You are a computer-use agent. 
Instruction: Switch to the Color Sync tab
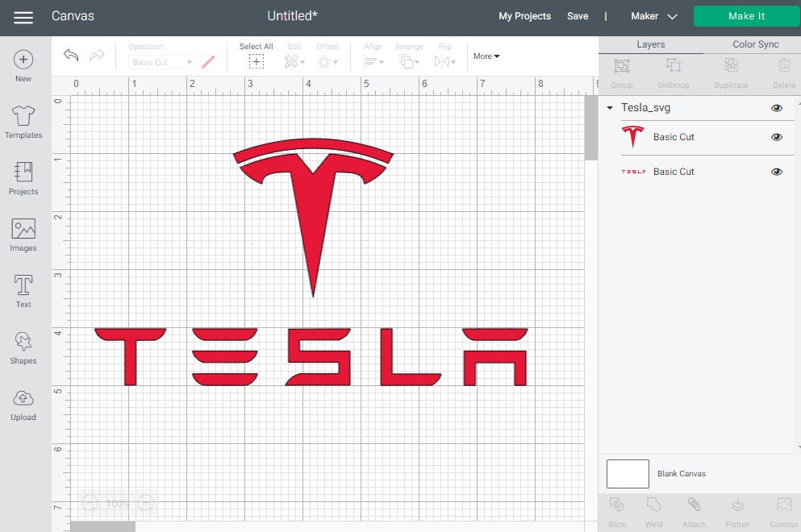(755, 44)
